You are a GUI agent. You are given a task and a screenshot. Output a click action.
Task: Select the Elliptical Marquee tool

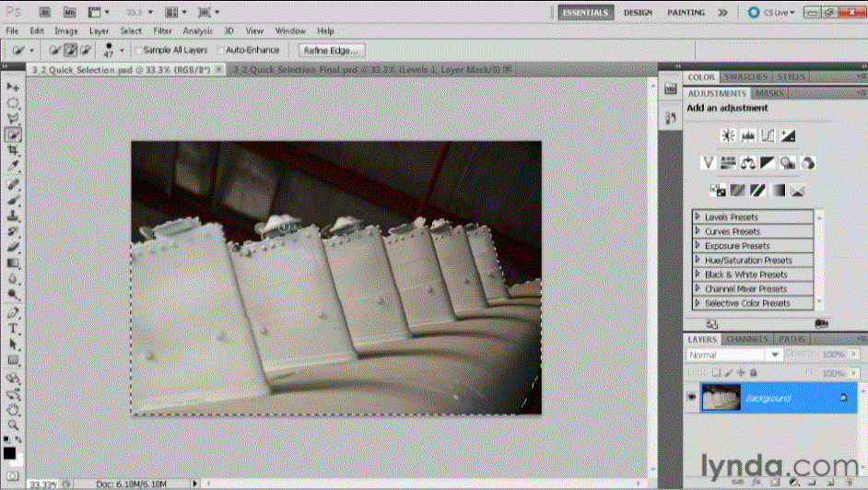tap(13, 103)
